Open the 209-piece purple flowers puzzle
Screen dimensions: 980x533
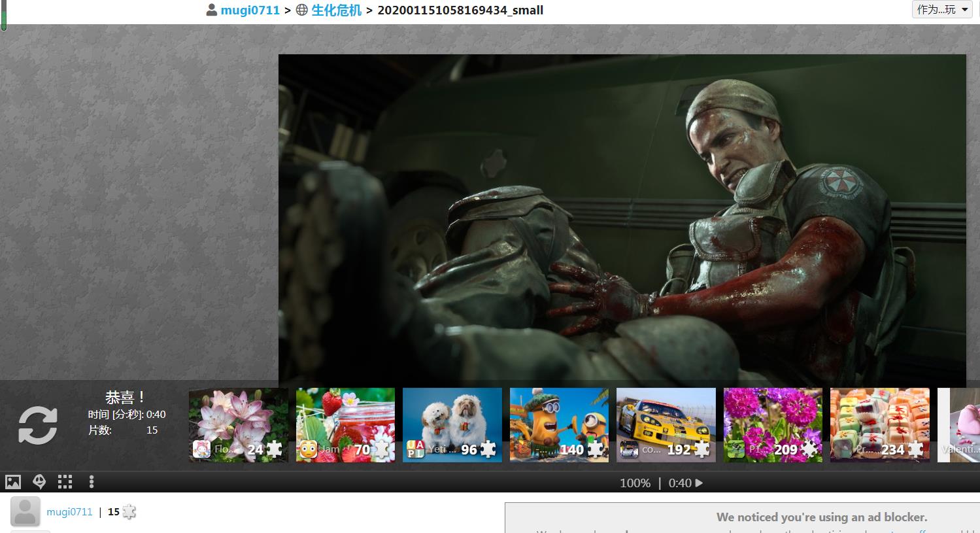(x=773, y=425)
